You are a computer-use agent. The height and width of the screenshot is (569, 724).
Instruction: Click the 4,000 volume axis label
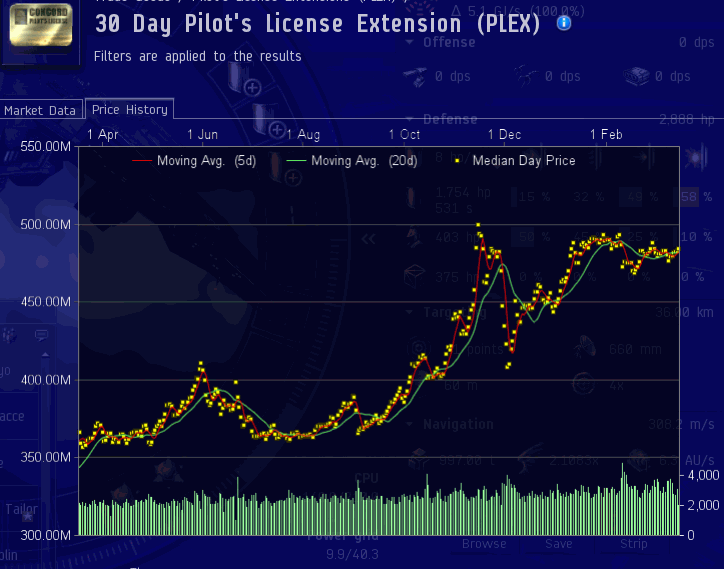pos(703,475)
